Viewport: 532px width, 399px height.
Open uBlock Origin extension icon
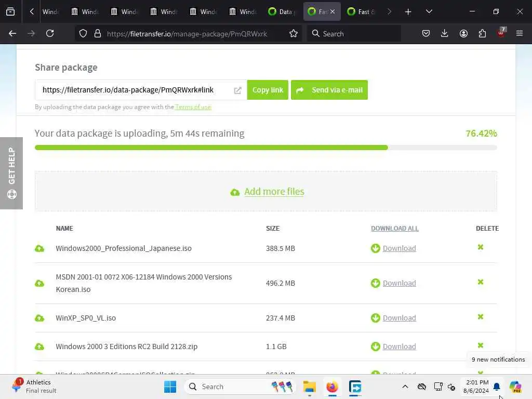point(501,33)
